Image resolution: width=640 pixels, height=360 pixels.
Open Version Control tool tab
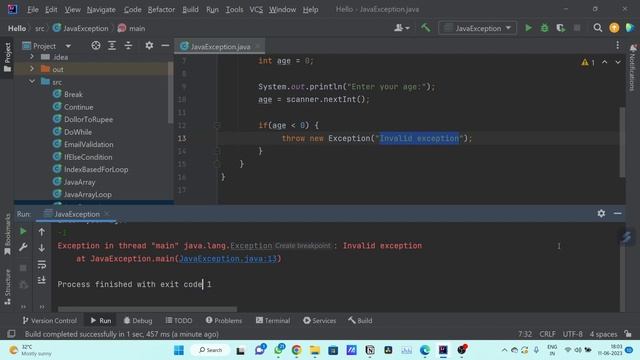(x=49, y=320)
